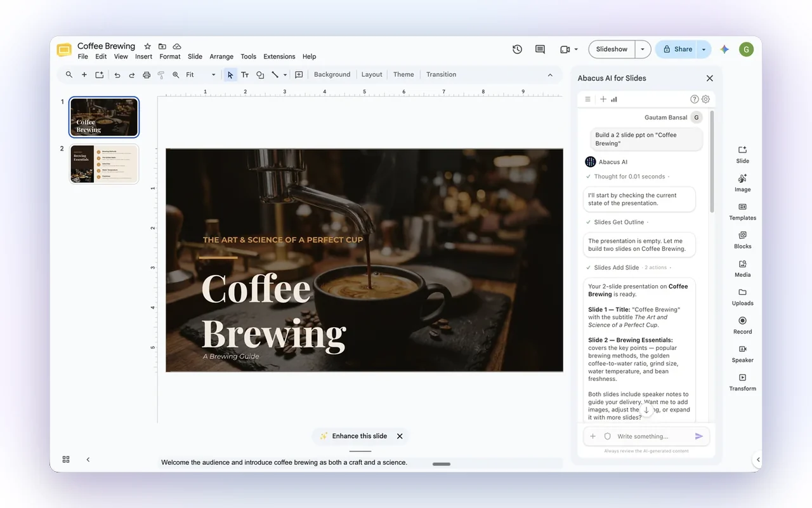812x508 pixels.
Task: Open the Format menu
Action: 170,57
